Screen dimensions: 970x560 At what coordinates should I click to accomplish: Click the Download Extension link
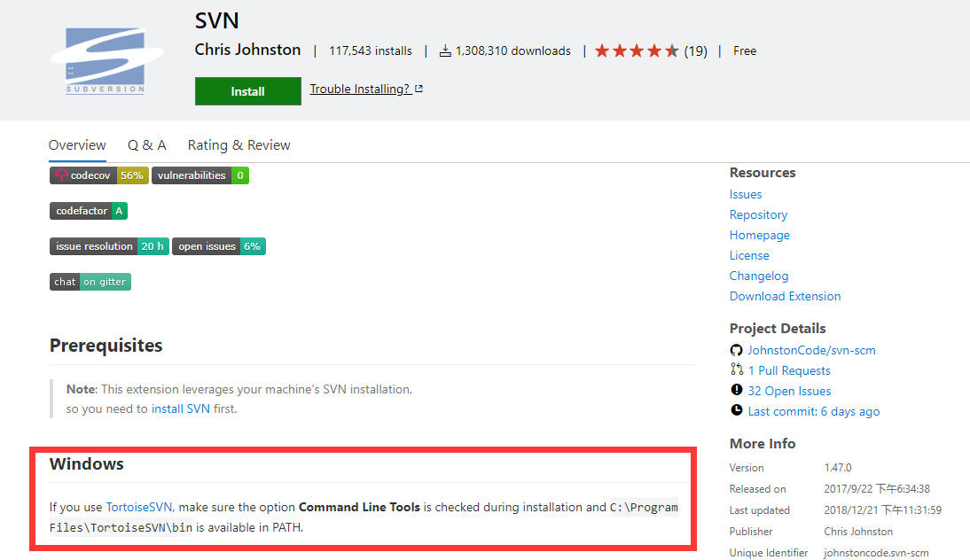(785, 296)
